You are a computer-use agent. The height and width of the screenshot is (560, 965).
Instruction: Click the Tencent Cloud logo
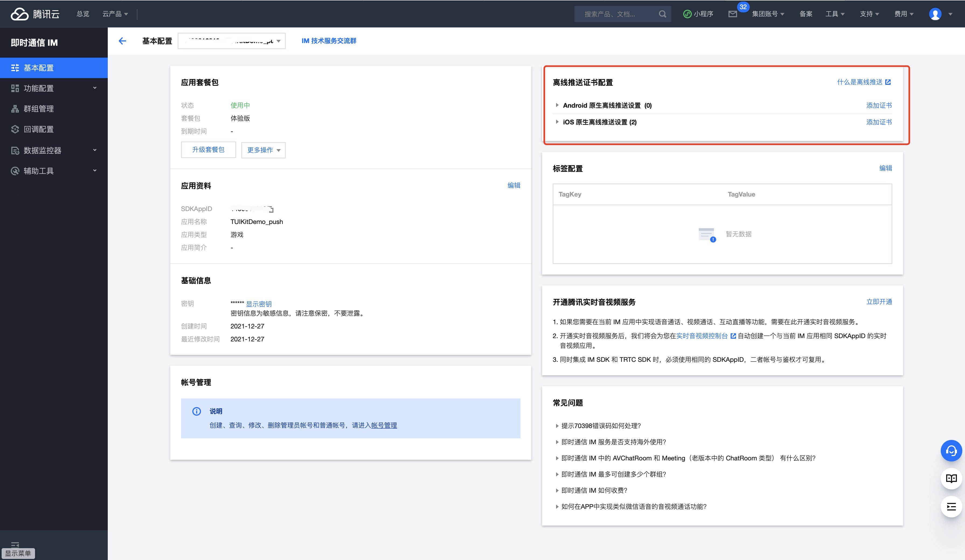(x=35, y=14)
